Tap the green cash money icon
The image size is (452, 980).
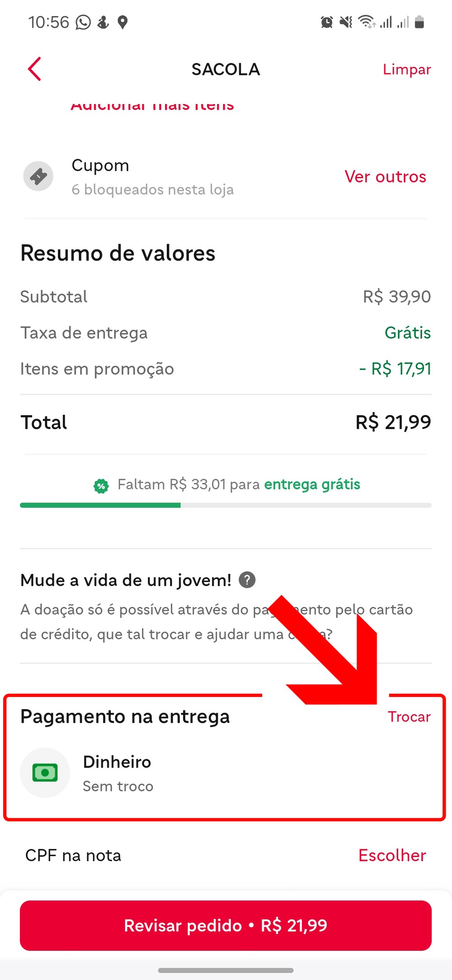45,772
